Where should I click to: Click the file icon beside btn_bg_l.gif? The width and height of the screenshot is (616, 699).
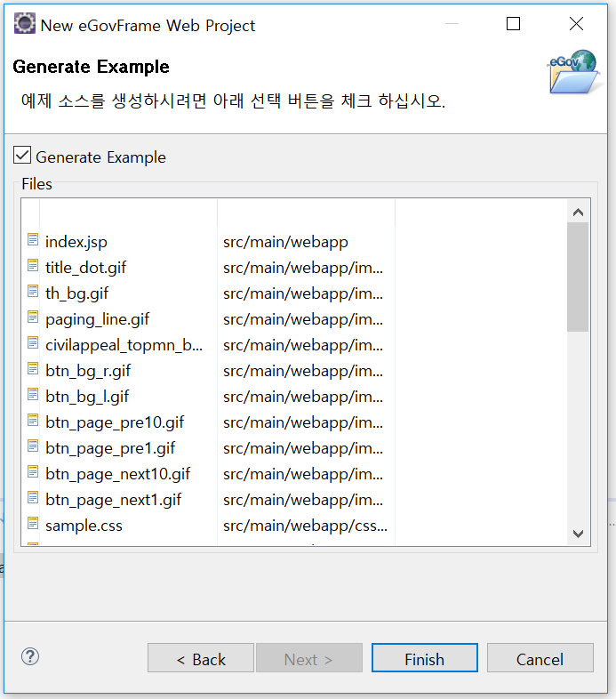click(33, 395)
